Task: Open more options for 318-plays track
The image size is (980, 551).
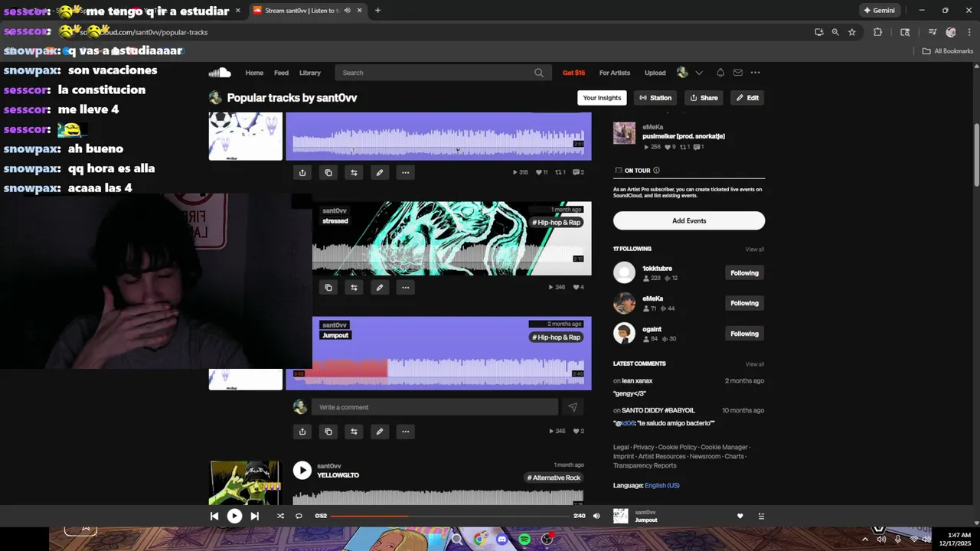Action: pyautogui.click(x=406, y=172)
